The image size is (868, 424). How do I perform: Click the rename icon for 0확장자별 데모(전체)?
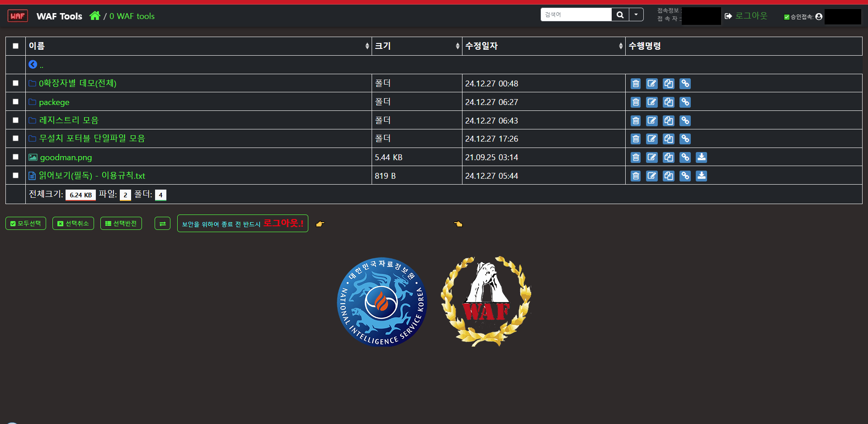(x=652, y=84)
